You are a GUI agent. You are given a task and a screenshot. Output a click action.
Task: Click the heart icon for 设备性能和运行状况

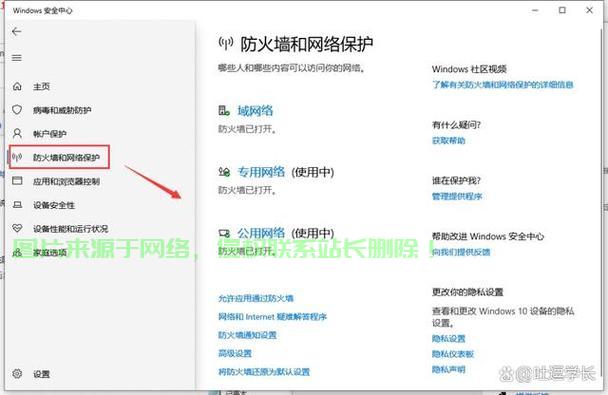tap(17, 228)
